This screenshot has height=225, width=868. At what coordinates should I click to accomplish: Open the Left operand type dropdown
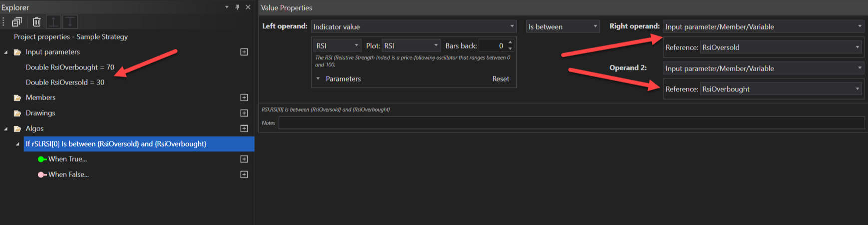[413, 26]
